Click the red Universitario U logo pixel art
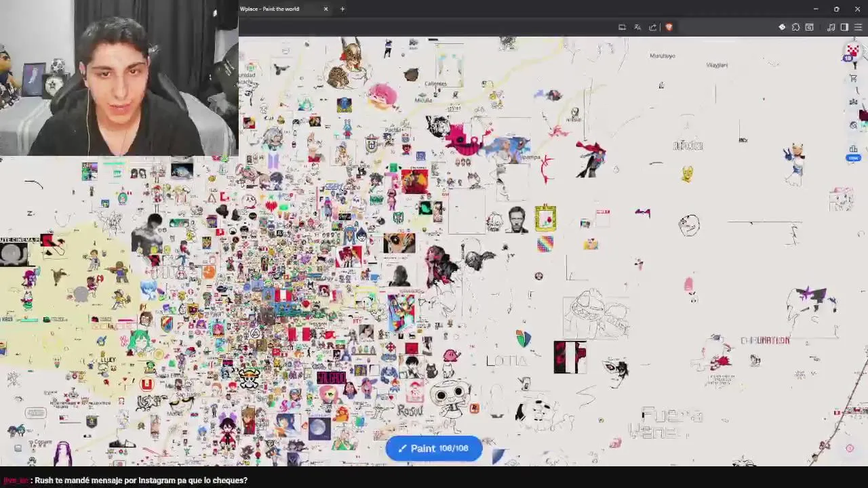The image size is (868, 488). point(146,384)
